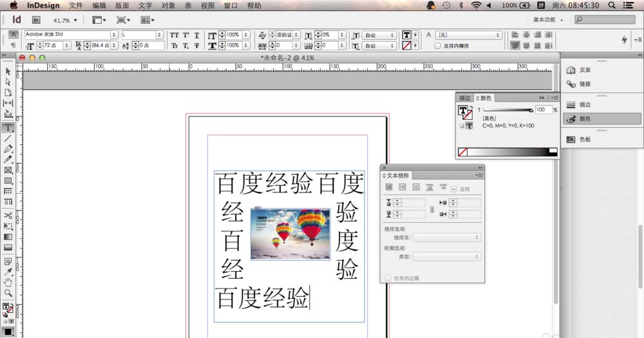The height and width of the screenshot is (338, 644).
Task: Open the 72 点 font size dropdown
Action: click(x=67, y=46)
